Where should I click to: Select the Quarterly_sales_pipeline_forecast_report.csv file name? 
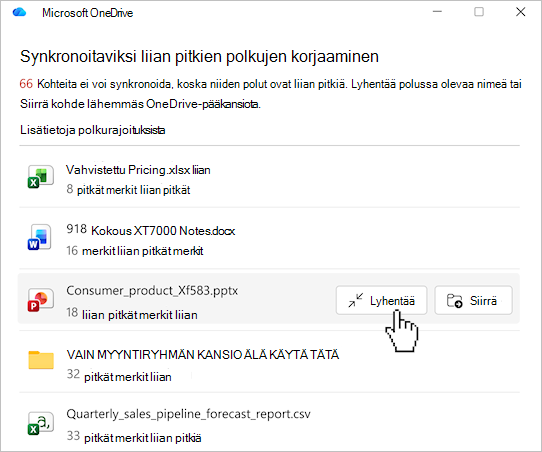[188, 414]
